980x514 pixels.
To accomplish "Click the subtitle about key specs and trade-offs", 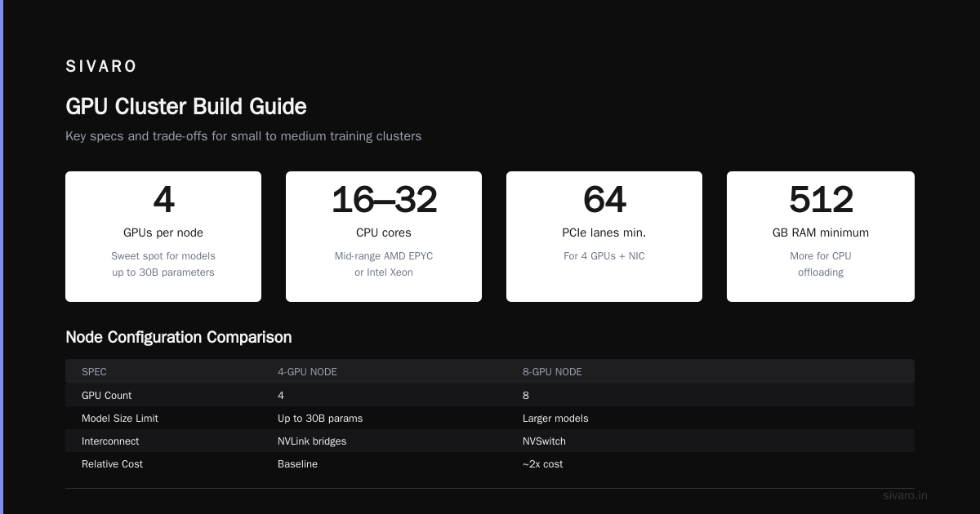I will [x=243, y=136].
